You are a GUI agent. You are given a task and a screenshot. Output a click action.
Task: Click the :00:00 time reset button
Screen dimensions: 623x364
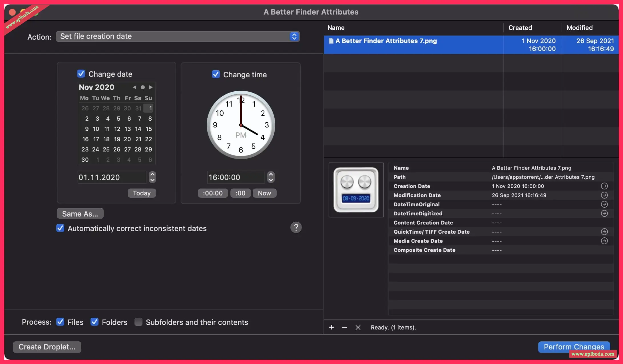(213, 193)
